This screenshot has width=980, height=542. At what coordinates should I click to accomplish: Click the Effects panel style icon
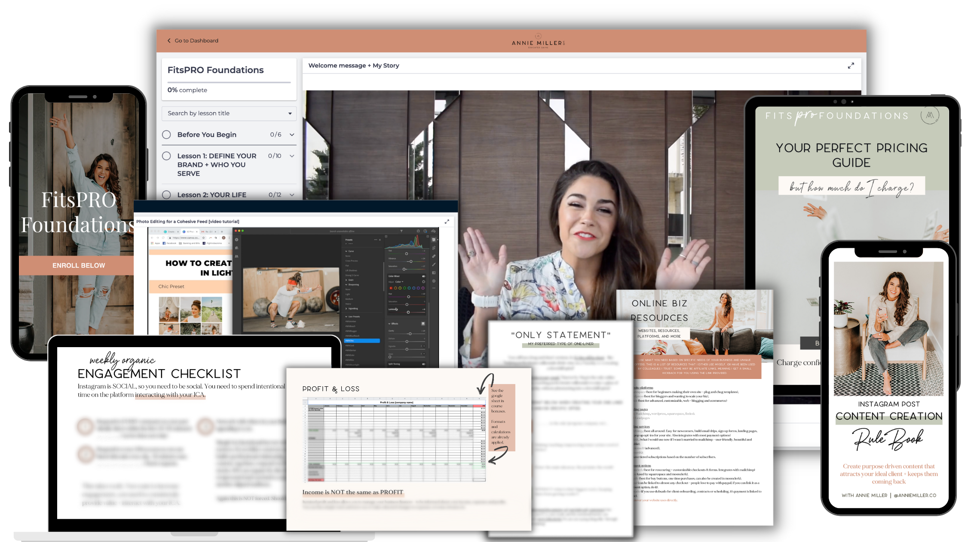423,324
